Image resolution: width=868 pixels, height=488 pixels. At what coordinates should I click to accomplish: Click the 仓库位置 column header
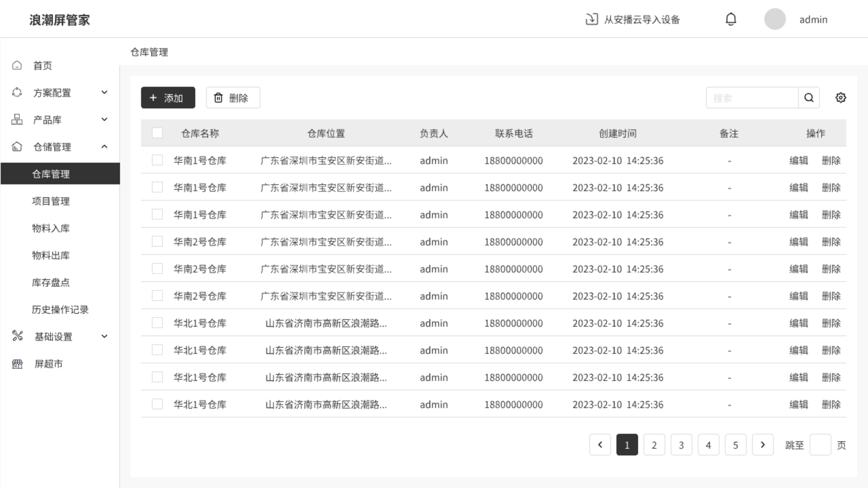(326, 133)
